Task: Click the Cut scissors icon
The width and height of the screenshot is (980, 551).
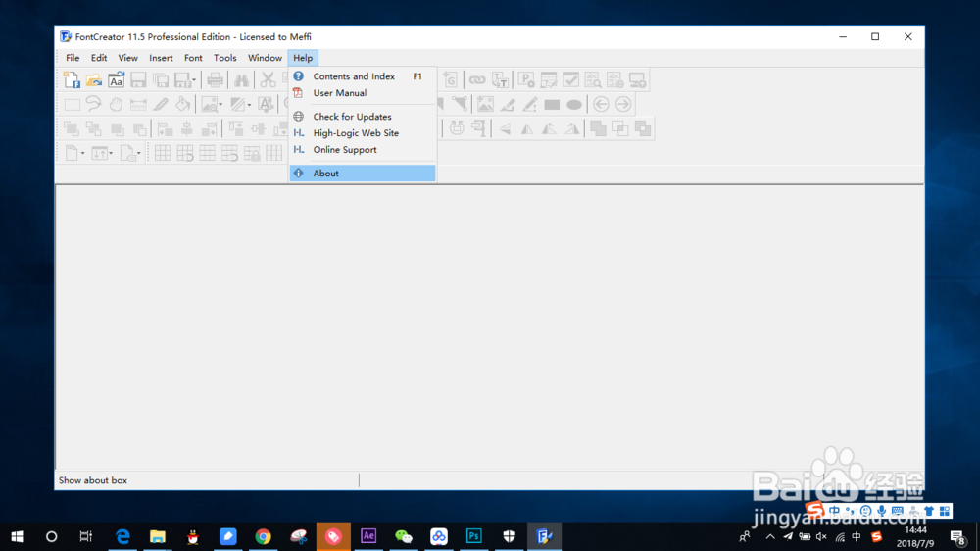Action: 269,80
